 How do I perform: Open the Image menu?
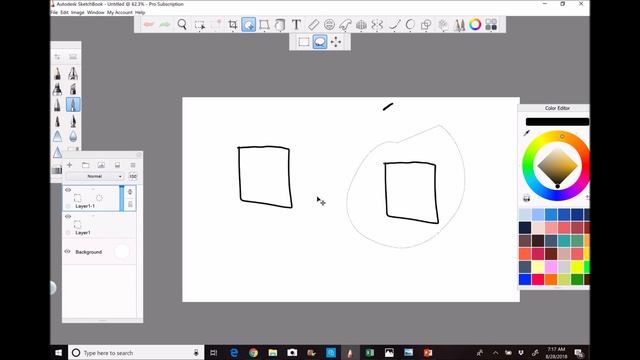[78, 13]
